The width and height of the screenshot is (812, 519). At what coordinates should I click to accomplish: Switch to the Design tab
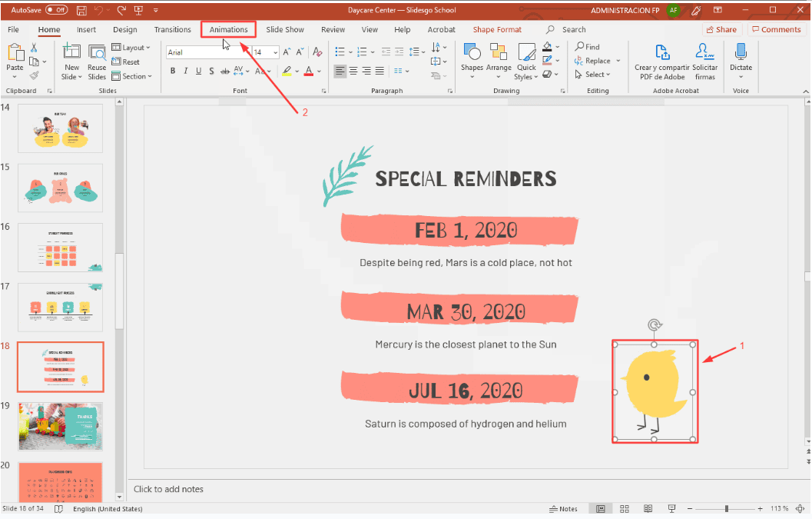[x=124, y=29]
